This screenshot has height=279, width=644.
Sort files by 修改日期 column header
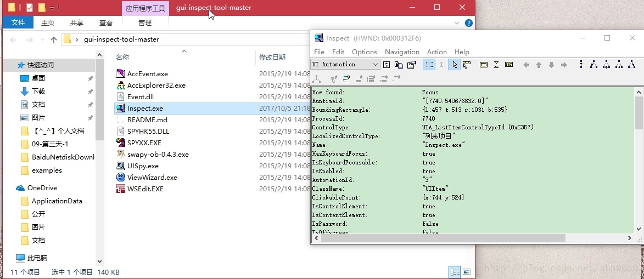click(272, 58)
